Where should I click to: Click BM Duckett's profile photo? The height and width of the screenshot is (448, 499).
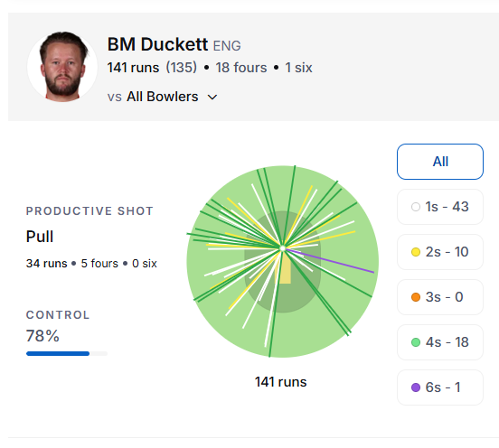(62, 67)
